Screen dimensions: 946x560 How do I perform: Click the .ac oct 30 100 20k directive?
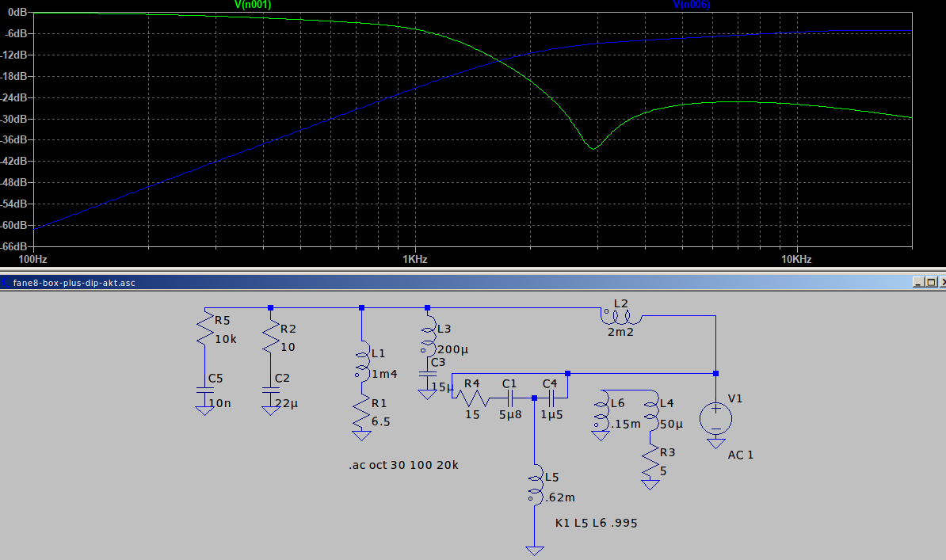(402, 466)
